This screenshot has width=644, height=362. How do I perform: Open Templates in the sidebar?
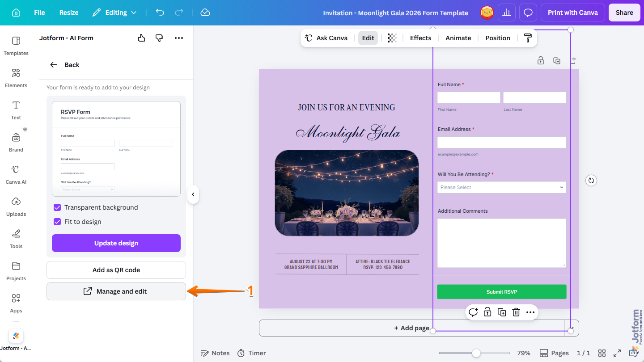click(16, 46)
